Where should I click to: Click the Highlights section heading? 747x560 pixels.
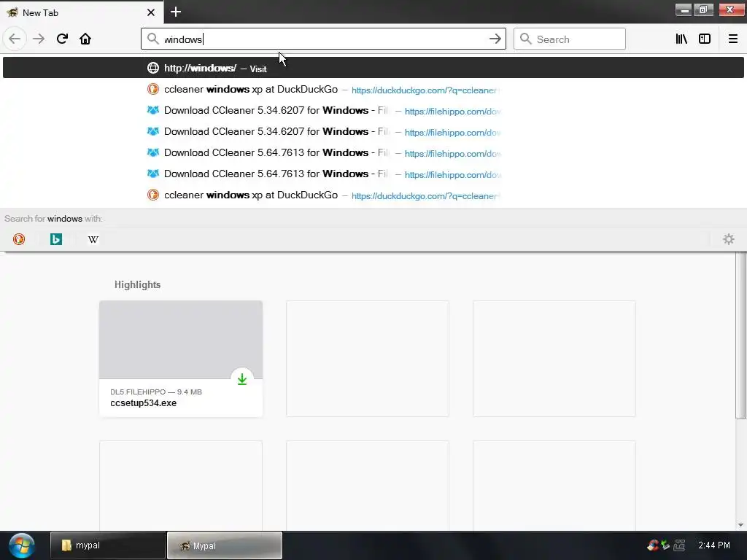137,284
